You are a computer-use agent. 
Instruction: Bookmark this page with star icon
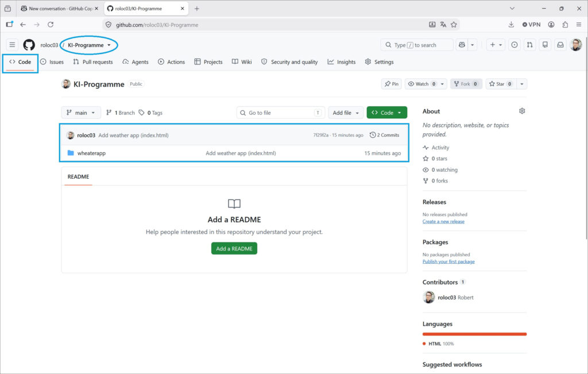(x=454, y=24)
